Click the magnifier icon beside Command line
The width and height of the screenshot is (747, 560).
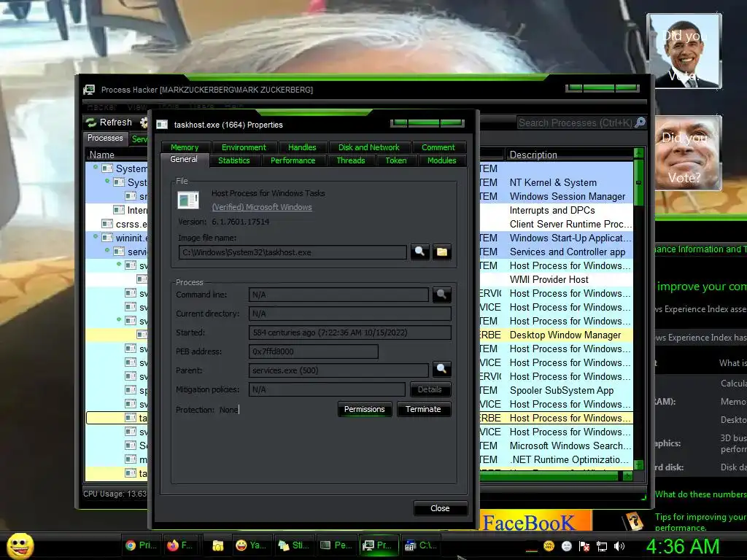click(x=441, y=295)
